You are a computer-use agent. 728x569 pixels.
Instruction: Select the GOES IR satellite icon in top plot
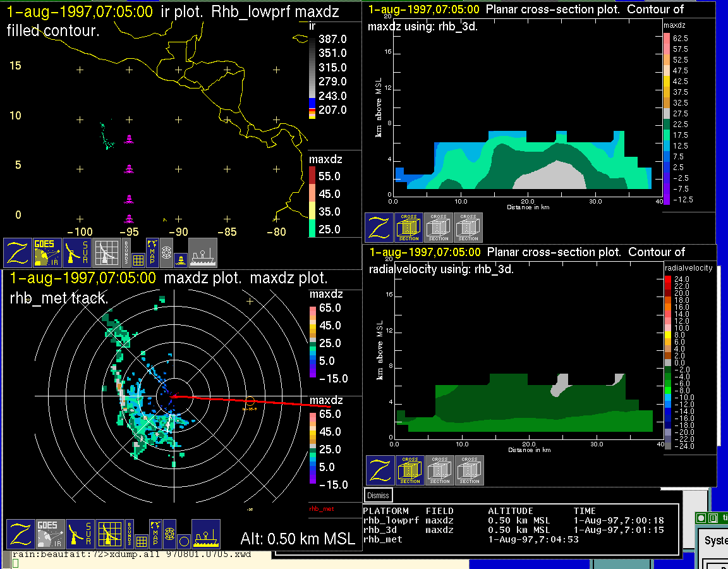(47, 253)
